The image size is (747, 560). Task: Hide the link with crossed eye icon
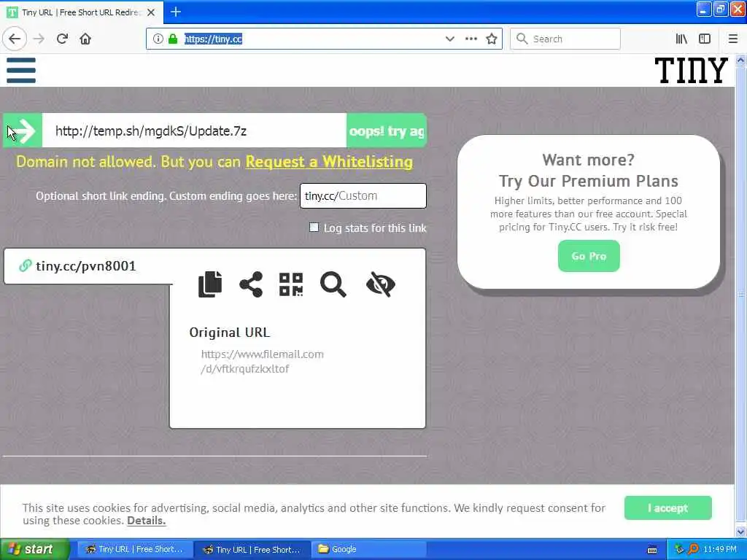[381, 284]
